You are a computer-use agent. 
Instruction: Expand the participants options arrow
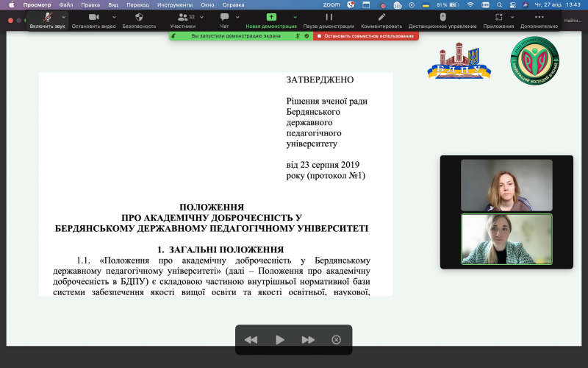pyautogui.click(x=201, y=17)
